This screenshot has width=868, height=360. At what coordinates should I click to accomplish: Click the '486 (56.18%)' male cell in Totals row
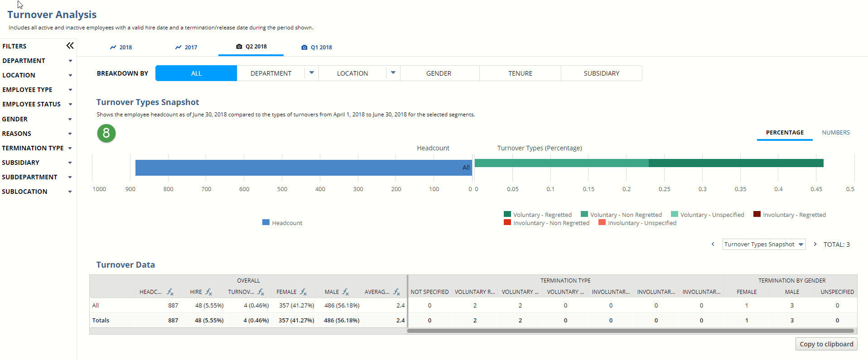(x=342, y=320)
